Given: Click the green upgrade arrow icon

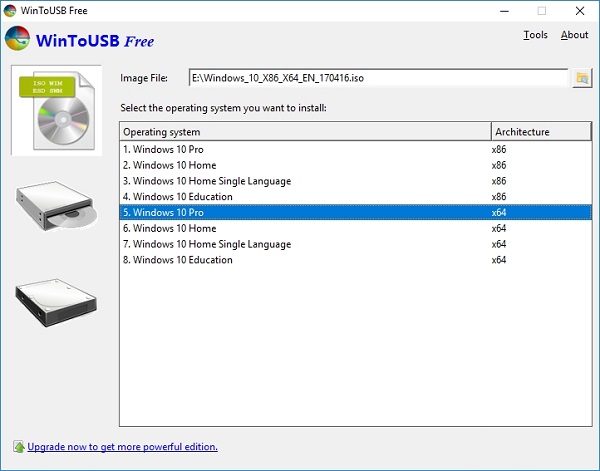Looking at the screenshot, I should [x=19, y=447].
